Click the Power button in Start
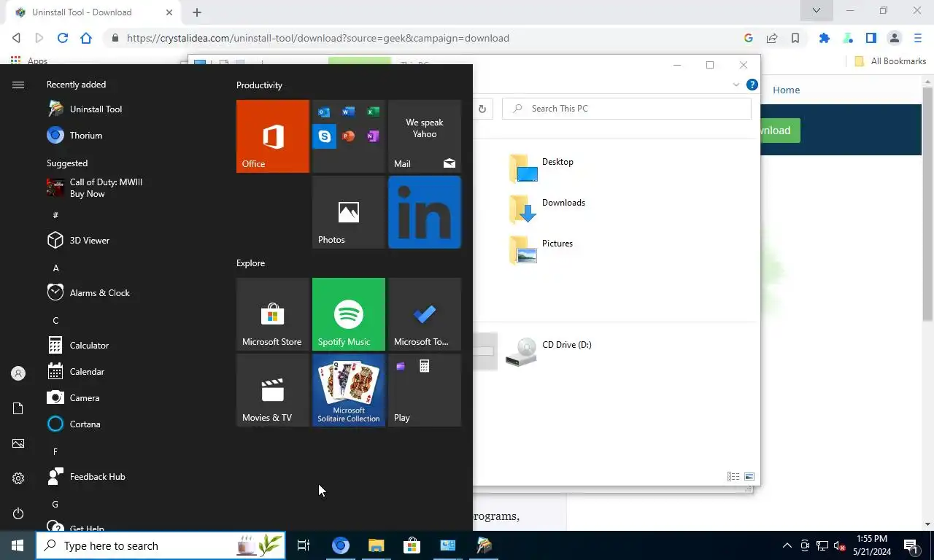 (18, 513)
